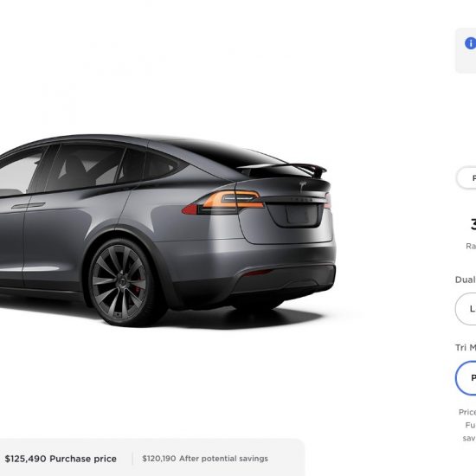Viewport: 476px width, 476px height.
Task: Click the Tesla logo on the trunk
Action: point(302,186)
